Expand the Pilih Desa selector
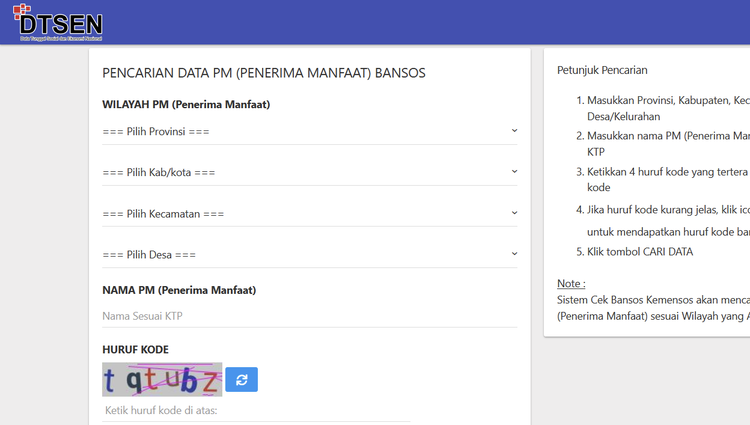 click(x=300, y=255)
